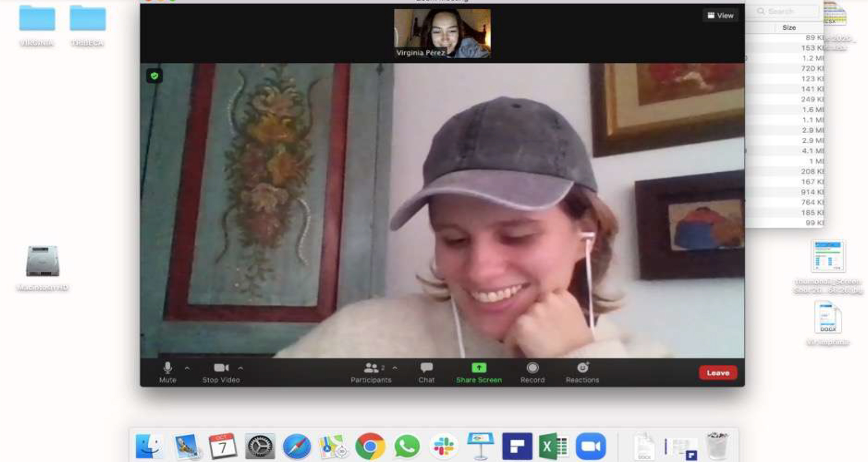Select the 1.1 MB file row in Finder
This screenshot has width=868, height=462.
pyautogui.click(x=784, y=119)
